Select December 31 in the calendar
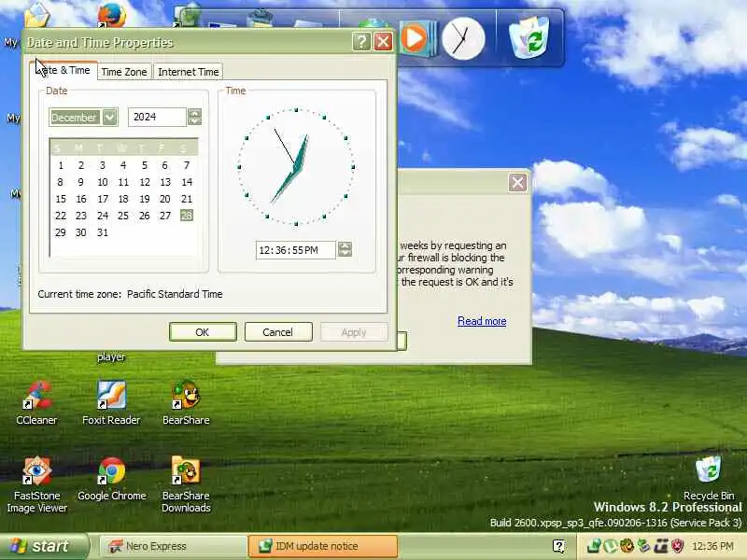 pos(103,232)
